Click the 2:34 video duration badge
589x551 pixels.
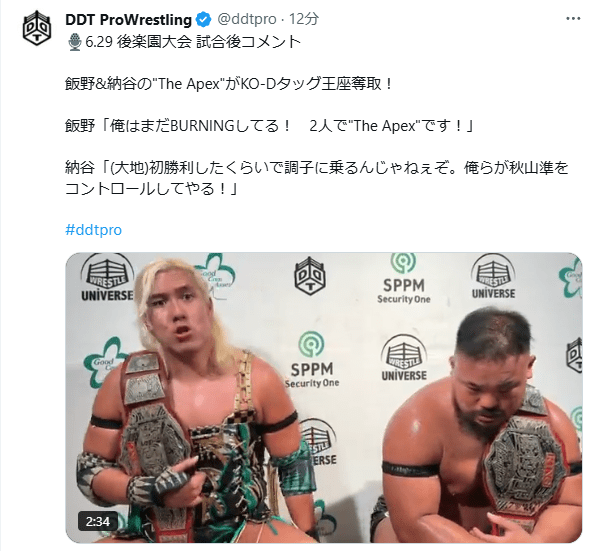click(x=98, y=521)
